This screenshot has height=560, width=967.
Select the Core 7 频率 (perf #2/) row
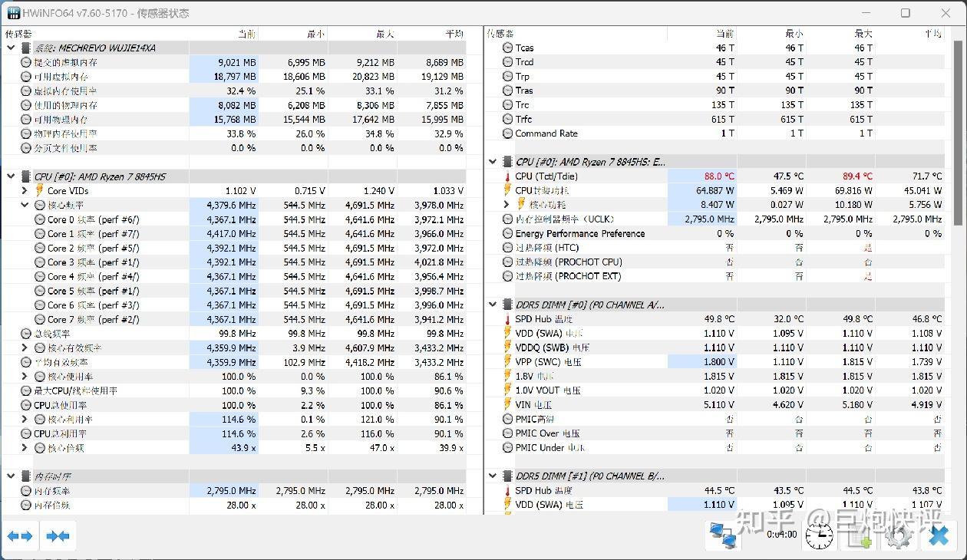(235, 319)
